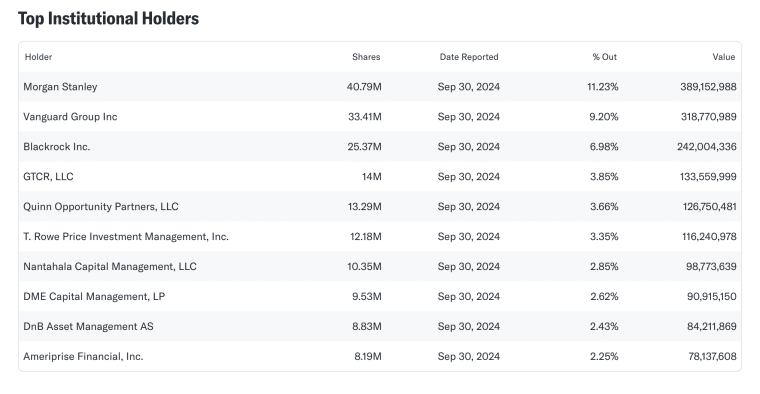Click the 25.37M shares value
This screenshot has height=394, width=760.
coord(364,147)
